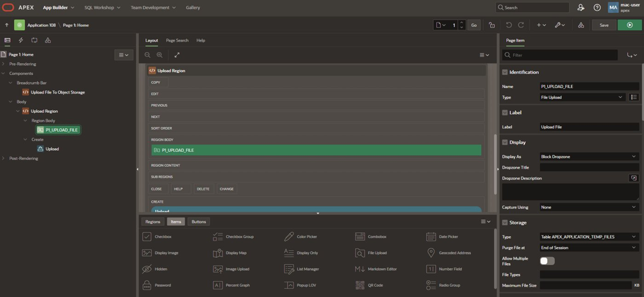Open the Shared Components tab in left pane
The width and height of the screenshot is (644, 297).
pos(47,40)
